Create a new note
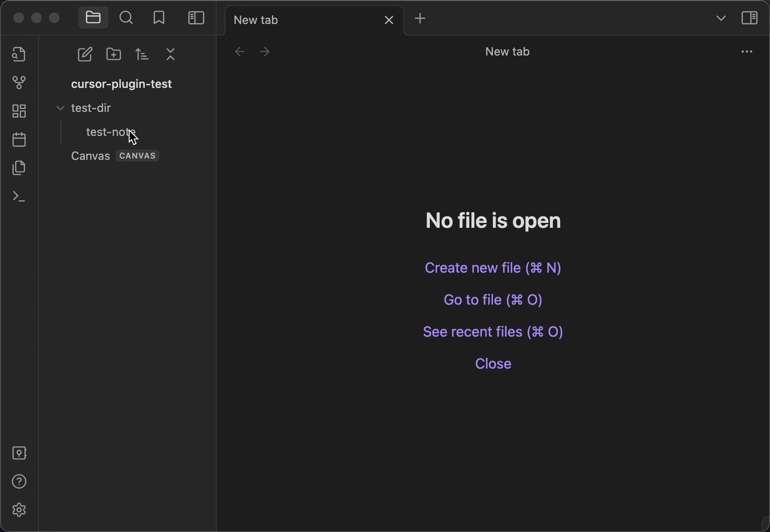770x532 pixels. point(85,54)
